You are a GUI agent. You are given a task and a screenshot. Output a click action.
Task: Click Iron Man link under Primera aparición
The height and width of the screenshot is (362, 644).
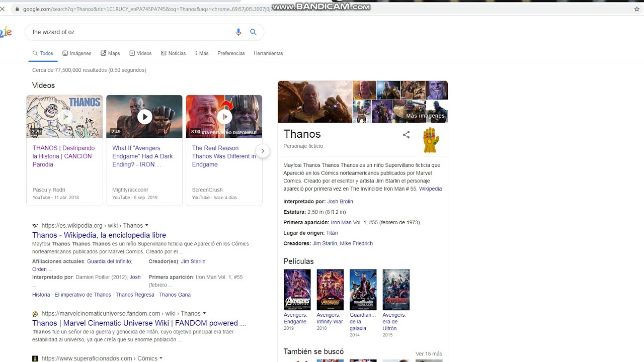[x=341, y=222]
